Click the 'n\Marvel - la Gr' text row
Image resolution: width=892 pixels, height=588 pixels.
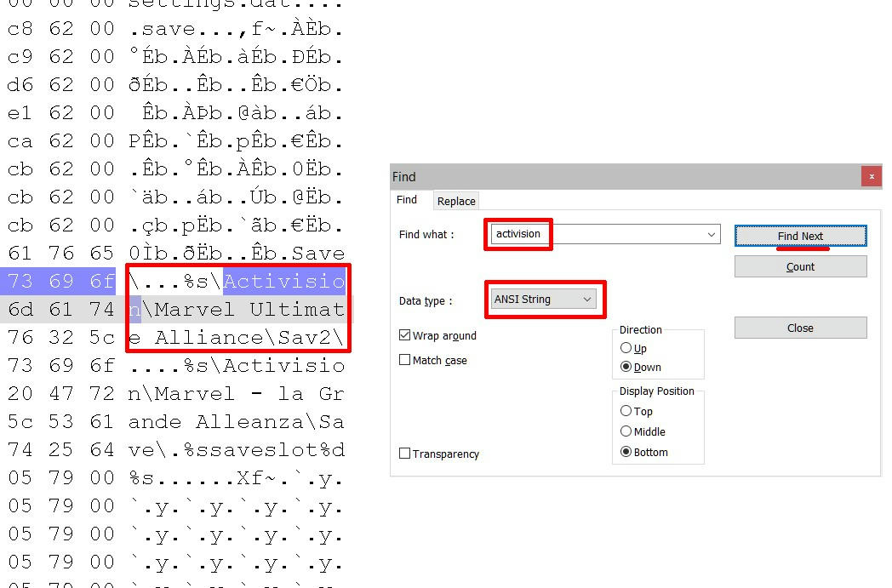(236, 393)
